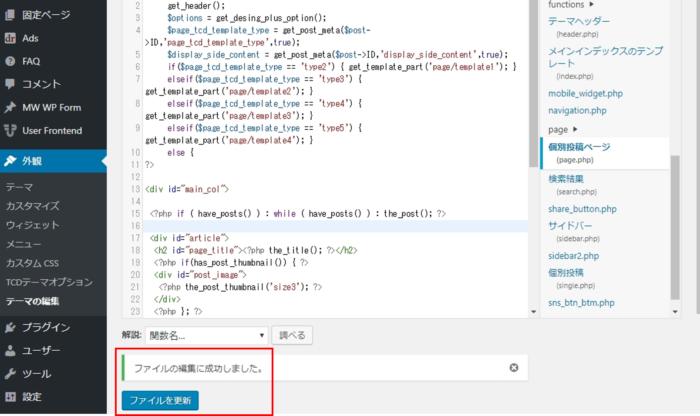Dismiss the file edit success notice
This screenshot has height=416, width=700.
point(513,368)
